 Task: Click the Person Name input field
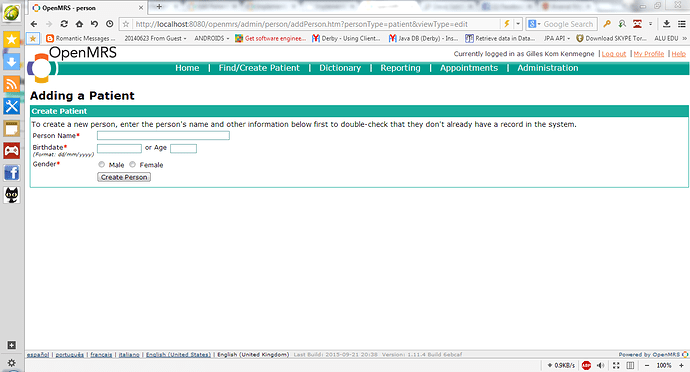(x=163, y=136)
